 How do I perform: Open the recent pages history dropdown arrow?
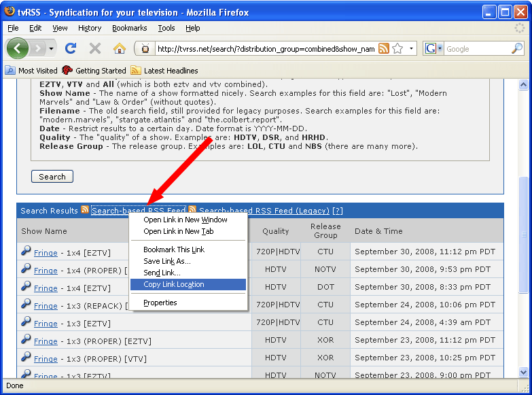51,48
